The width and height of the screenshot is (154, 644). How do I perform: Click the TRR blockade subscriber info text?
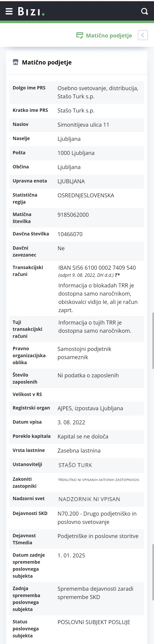(98, 298)
